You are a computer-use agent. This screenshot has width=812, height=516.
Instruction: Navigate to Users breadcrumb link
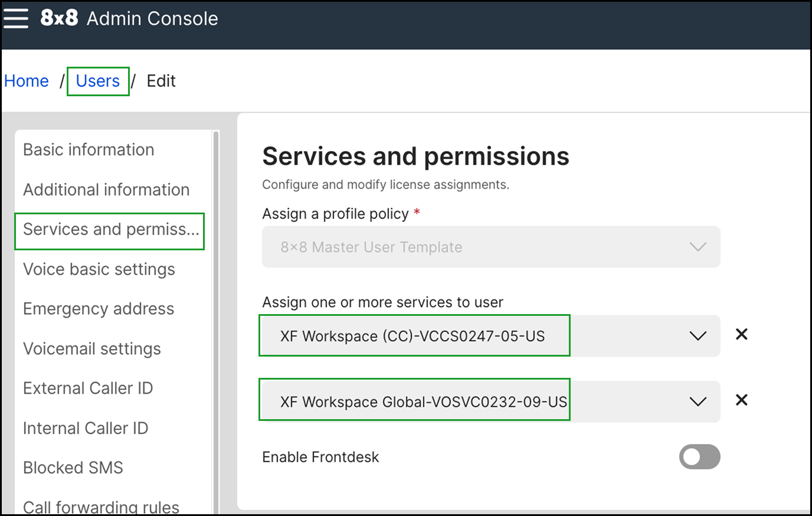[x=98, y=81]
